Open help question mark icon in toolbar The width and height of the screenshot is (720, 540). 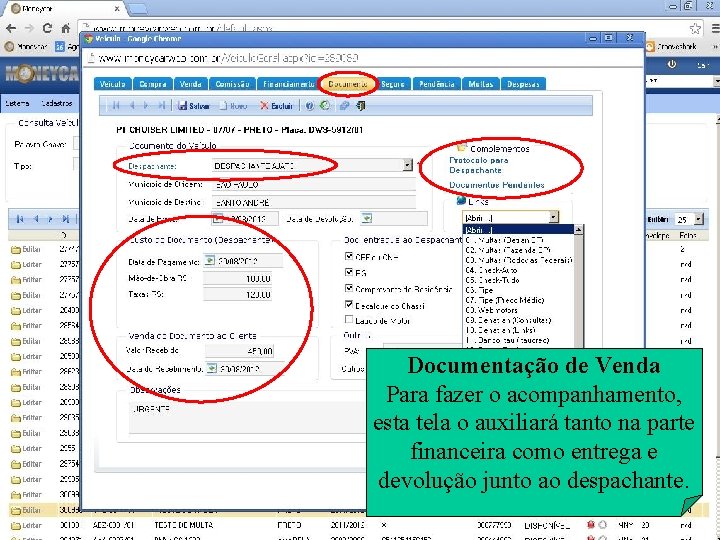309,106
